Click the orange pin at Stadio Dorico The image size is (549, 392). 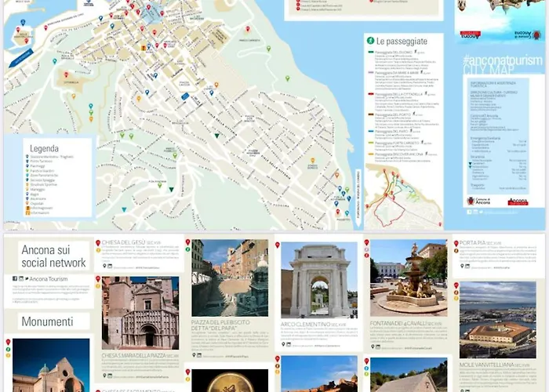(x=312, y=161)
